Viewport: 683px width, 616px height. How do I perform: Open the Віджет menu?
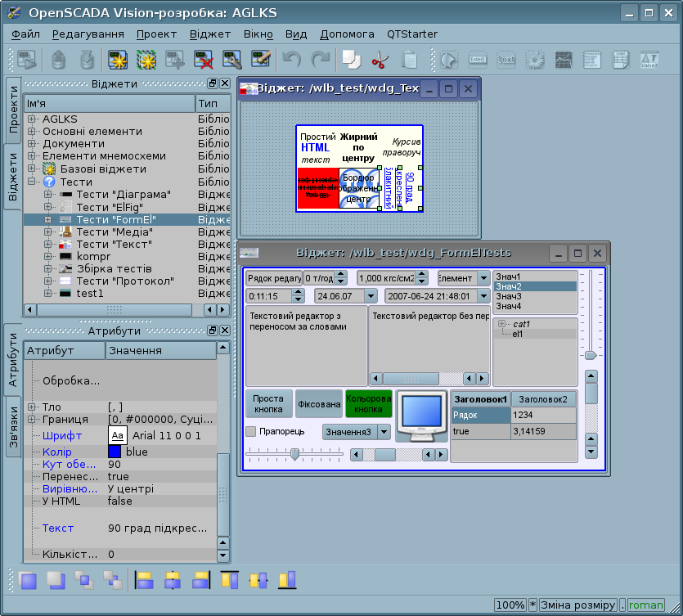(210, 34)
